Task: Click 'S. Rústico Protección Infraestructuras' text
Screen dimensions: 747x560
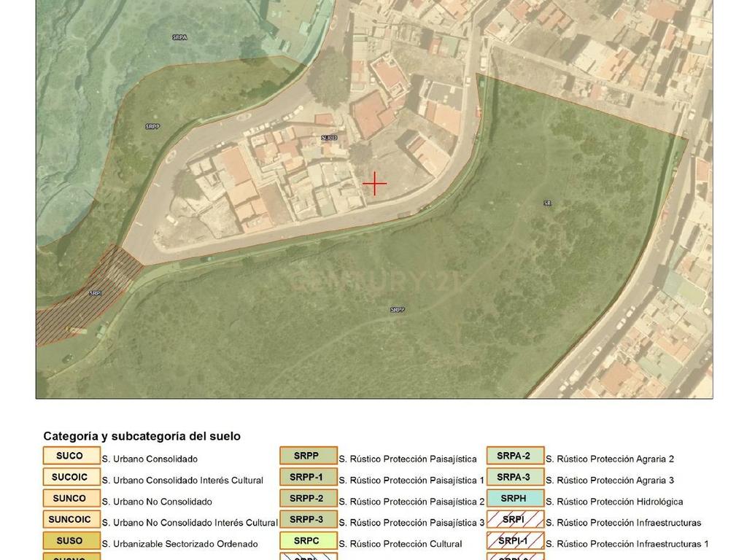Action: point(623,523)
